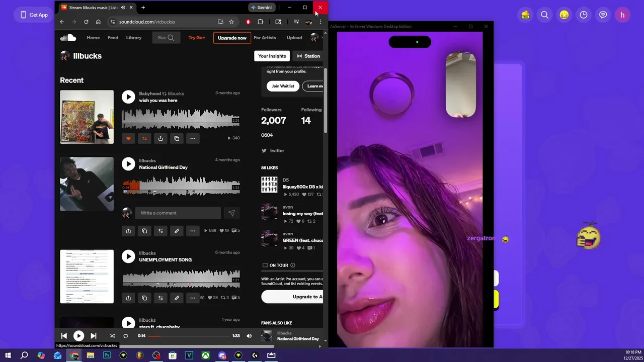Copy link of 'UNEMPLOYMENT SONG'
The image size is (644, 362).
coord(144,298)
